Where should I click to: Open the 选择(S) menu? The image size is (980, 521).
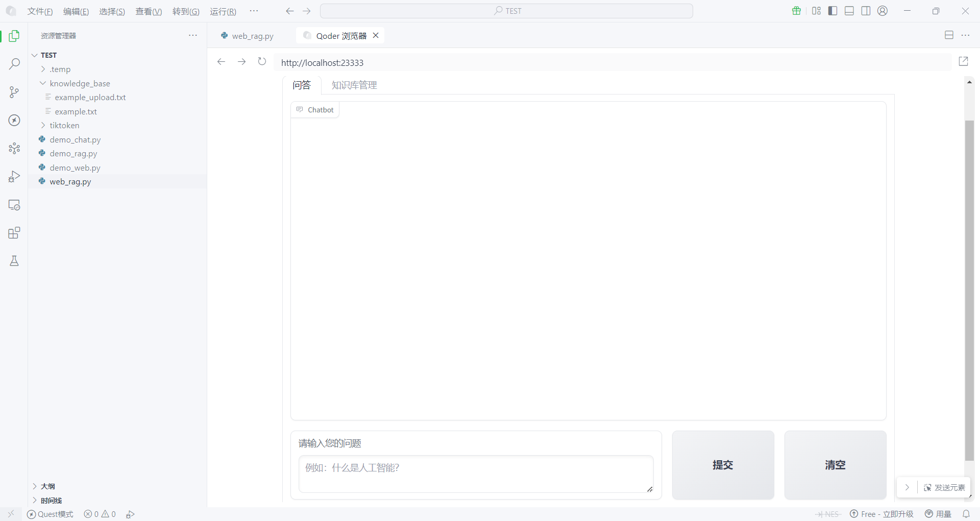tap(112, 11)
